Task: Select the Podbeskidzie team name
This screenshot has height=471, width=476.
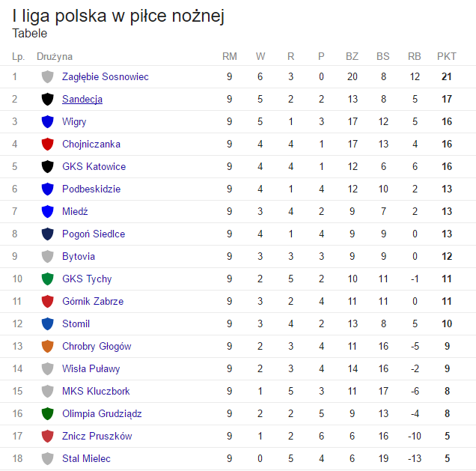Action: pyautogui.click(x=91, y=189)
